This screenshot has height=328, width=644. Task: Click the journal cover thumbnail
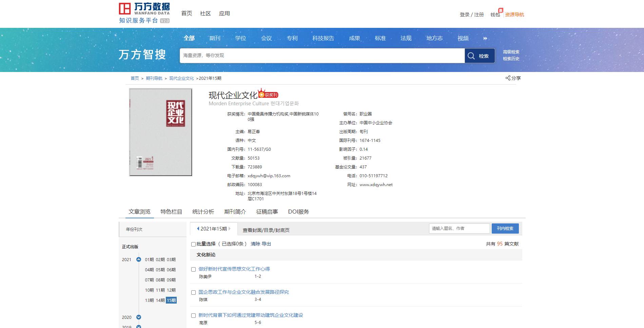pyautogui.click(x=160, y=132)
